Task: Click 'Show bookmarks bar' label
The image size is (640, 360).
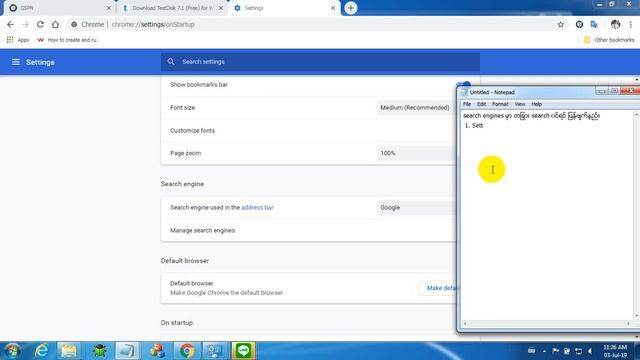Action: click(199, 84)
